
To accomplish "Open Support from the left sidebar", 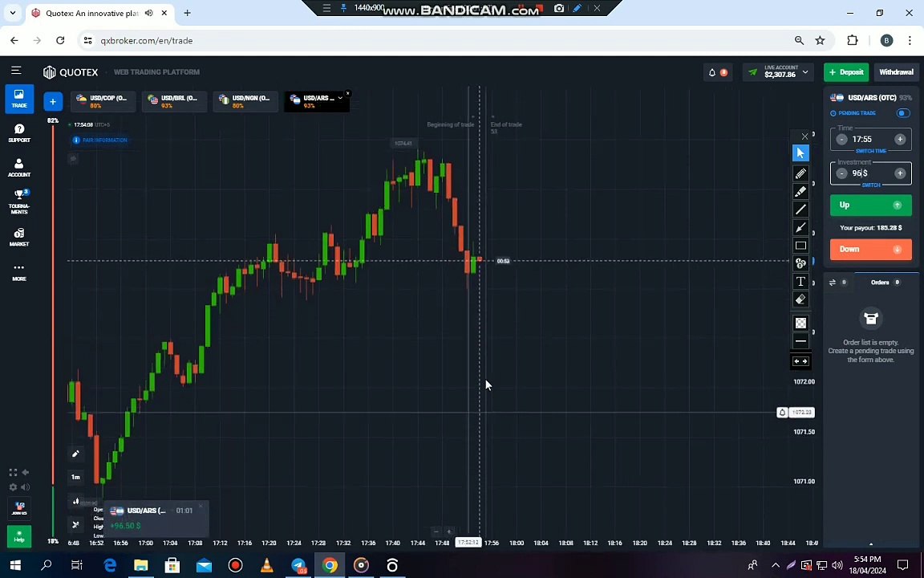I will (x=19, y=133).
